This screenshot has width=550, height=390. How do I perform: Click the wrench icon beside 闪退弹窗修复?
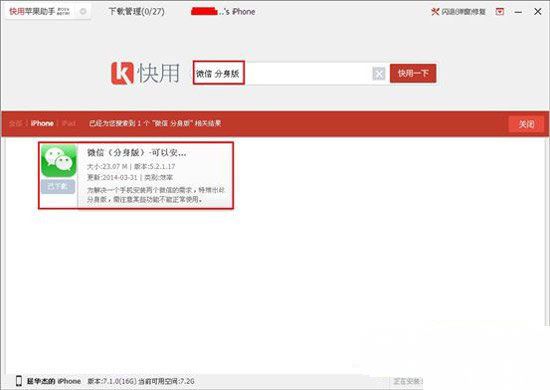(435, 12)
